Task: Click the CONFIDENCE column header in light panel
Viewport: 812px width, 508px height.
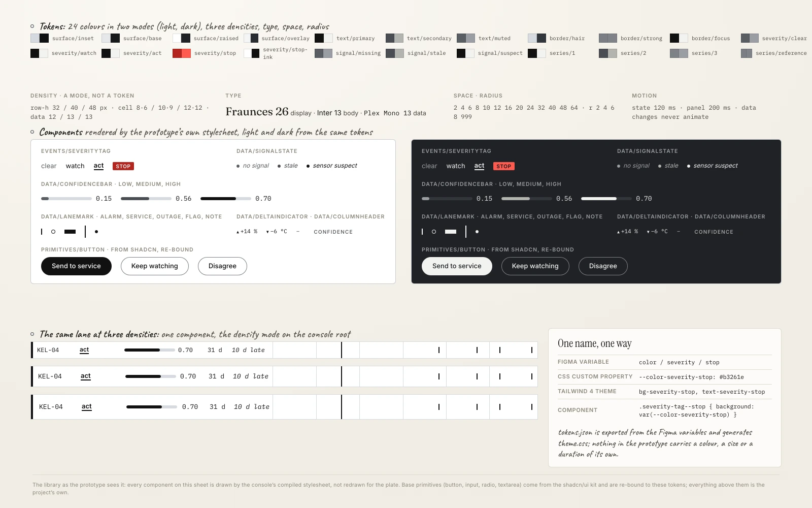Action: click(x=333, y=232)
